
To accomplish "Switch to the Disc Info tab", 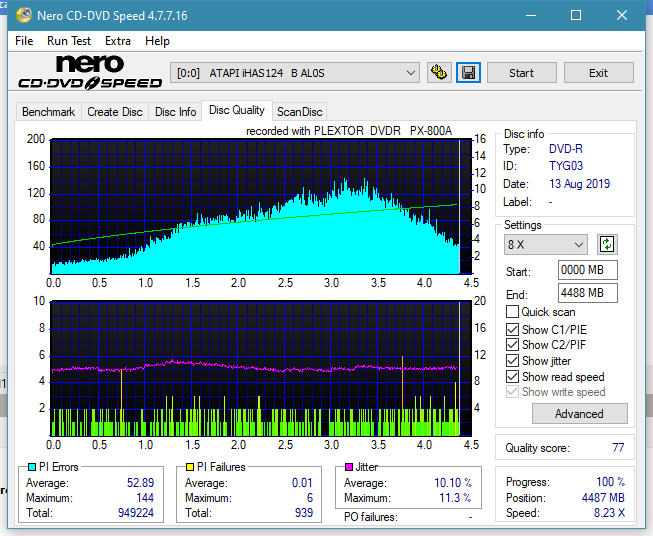I will click(x=176, y=112).
